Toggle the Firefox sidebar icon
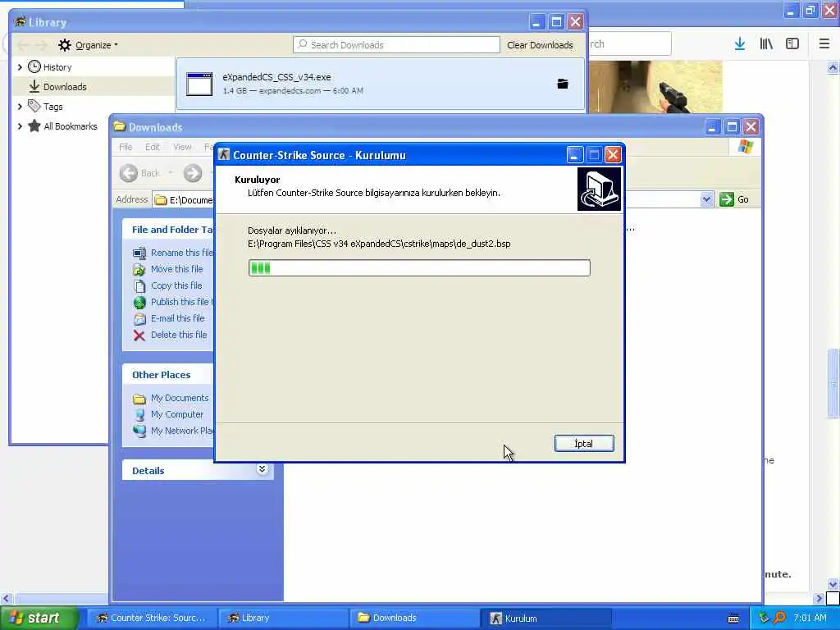This screenshot has height=630, width=840. [x=792, y=44]
